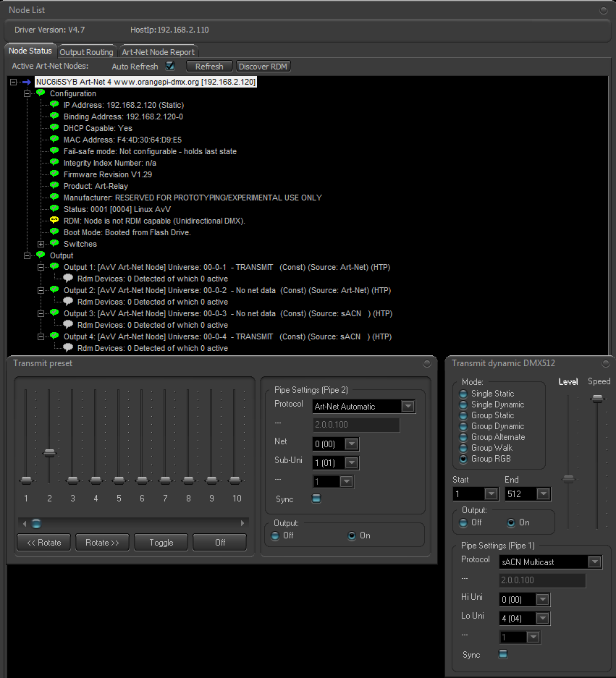Image resolution: width=616 pixels, height=678 pixels.
Task: Expand the Switches tree node
Action: [41, 244]
